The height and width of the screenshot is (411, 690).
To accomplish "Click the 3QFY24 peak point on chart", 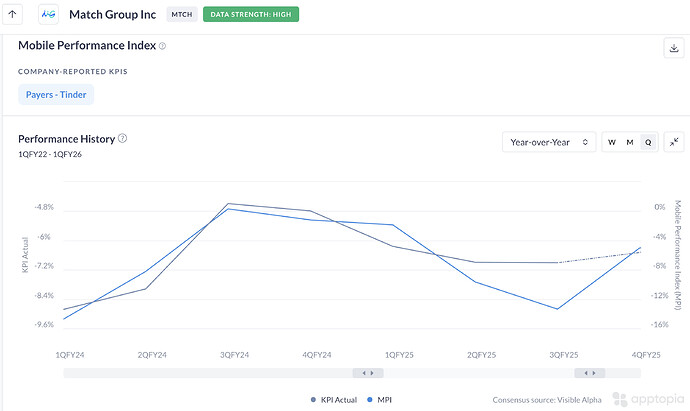I will 229,204.
